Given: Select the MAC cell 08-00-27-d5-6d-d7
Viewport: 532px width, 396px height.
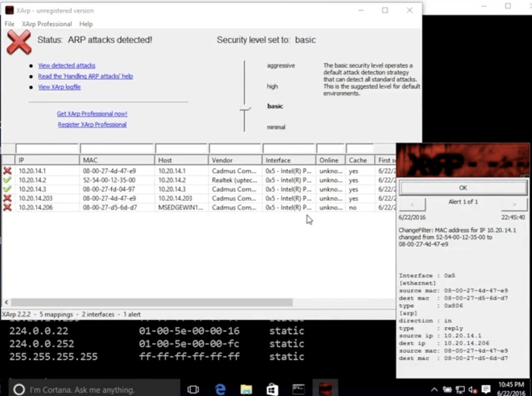Looking at the screenshot, I should point(109,207).
